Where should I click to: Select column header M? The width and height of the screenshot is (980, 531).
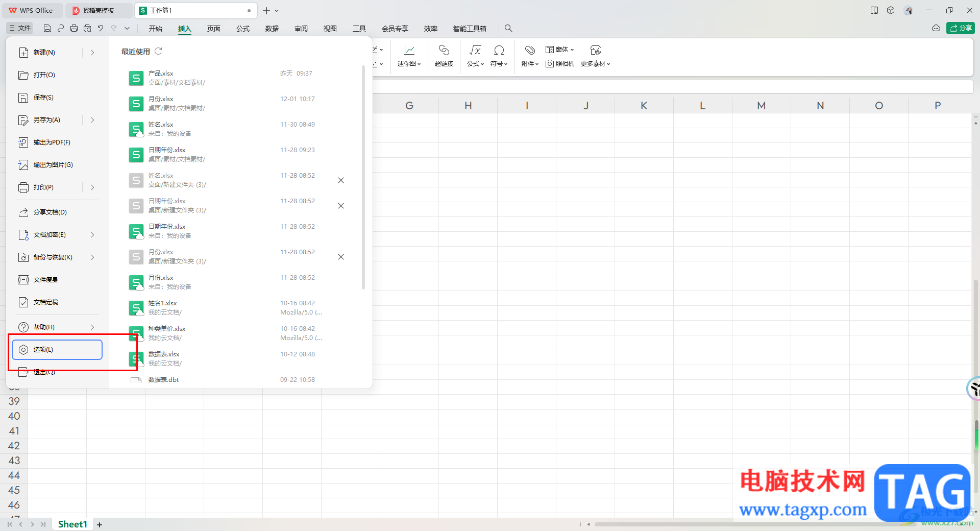click(762, 106)
